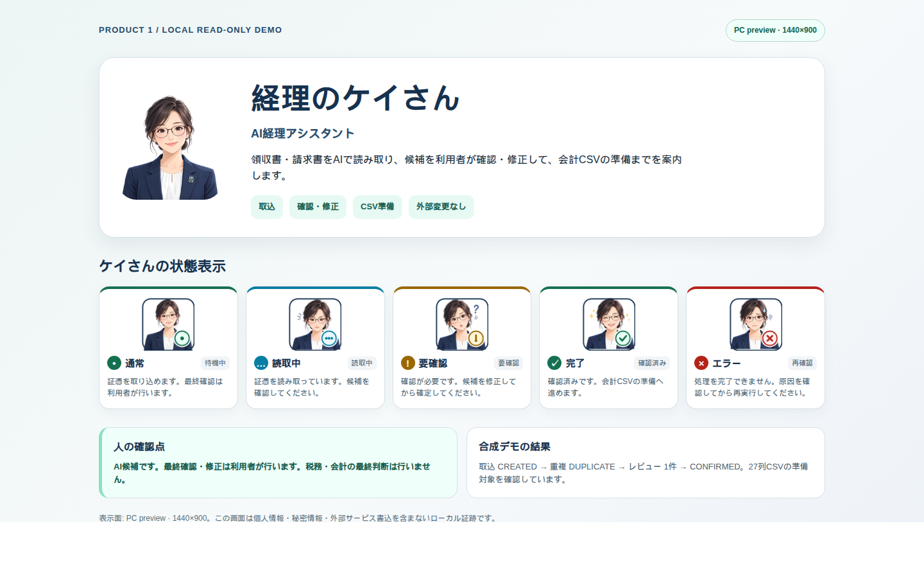Select the 読取中 state avatar thumbnail

[315, 324]
